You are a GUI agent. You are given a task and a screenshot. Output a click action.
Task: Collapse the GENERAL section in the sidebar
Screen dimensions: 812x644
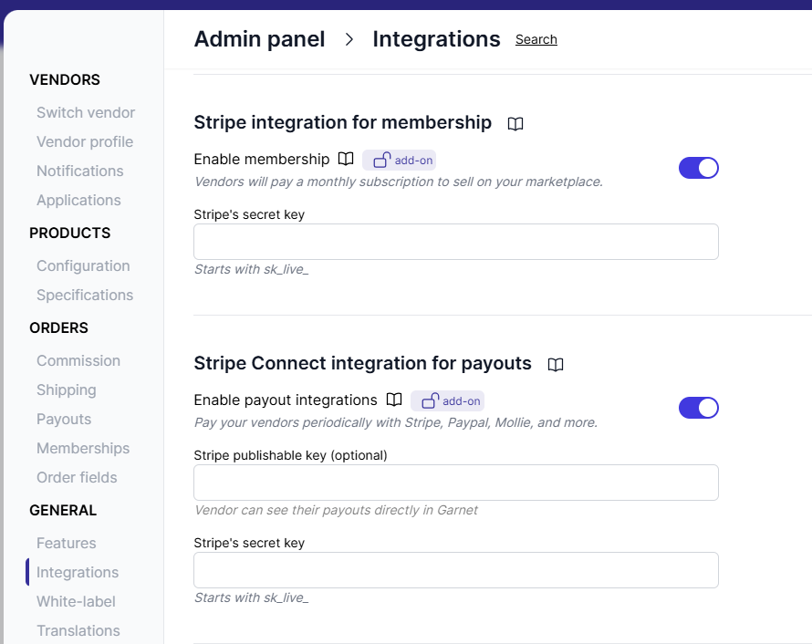tap(63, 510)
